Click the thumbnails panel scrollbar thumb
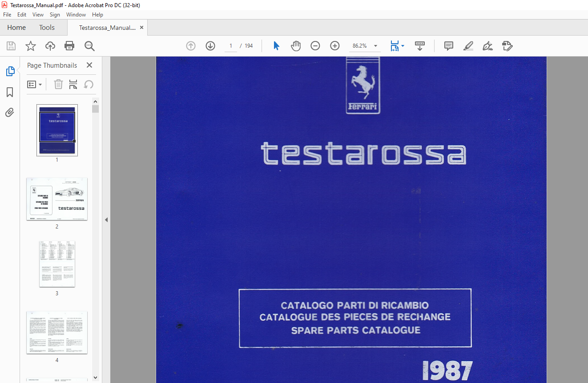This screenshot has width=588, height=383. (x=95, y=109)
